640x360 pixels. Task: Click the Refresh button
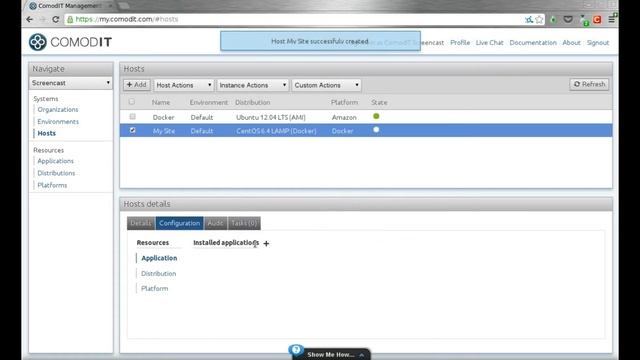tap(589, 84)
